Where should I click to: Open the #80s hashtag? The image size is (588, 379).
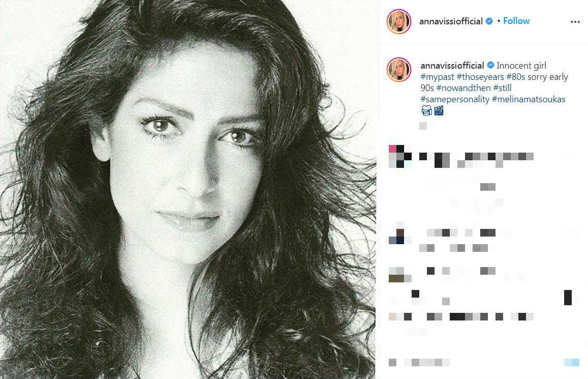(516, 77)
